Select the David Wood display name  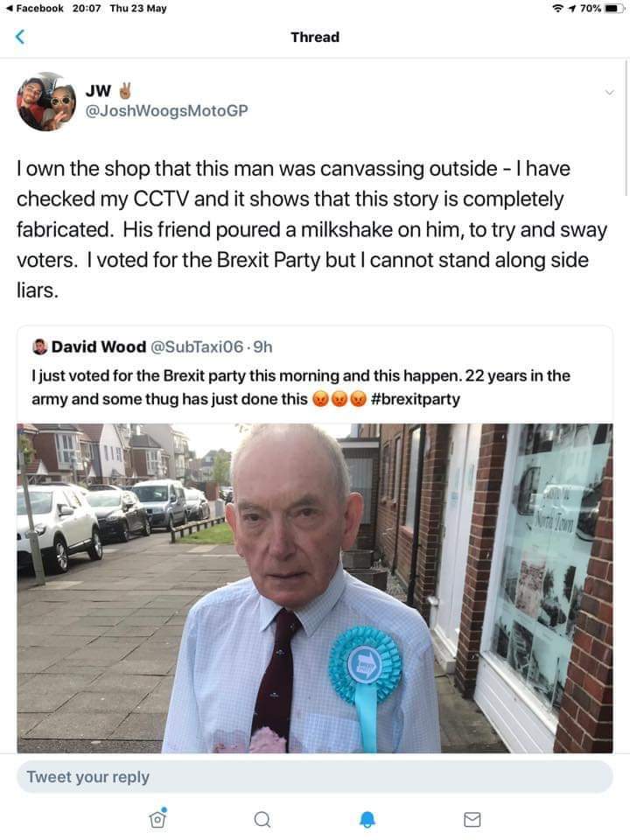[x=99, y=346]
